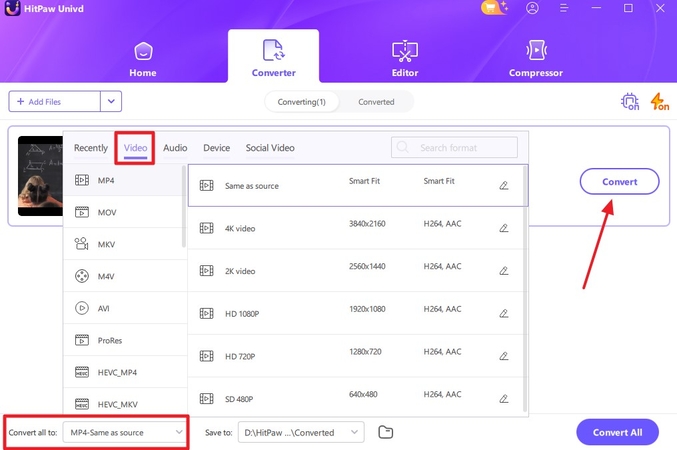Click the format list scrollbar
Viewport: 677px width, 450px height.
184,206
